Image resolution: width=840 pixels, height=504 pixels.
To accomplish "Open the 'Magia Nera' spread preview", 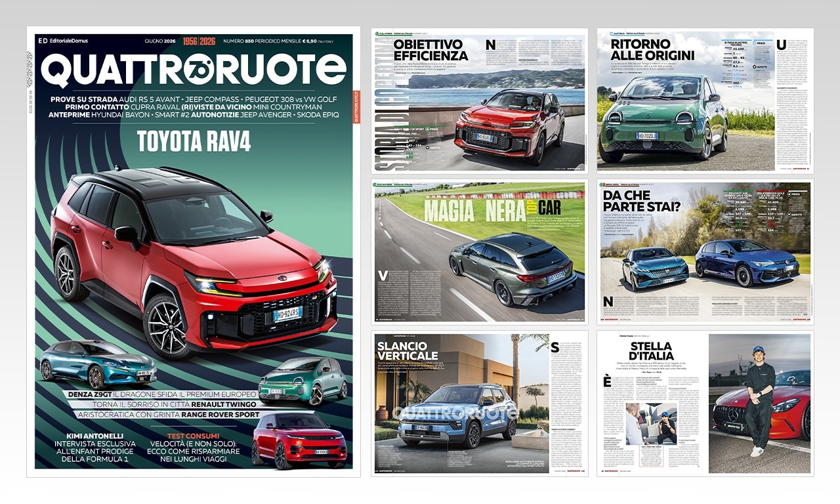I will [x=479, y=252].
